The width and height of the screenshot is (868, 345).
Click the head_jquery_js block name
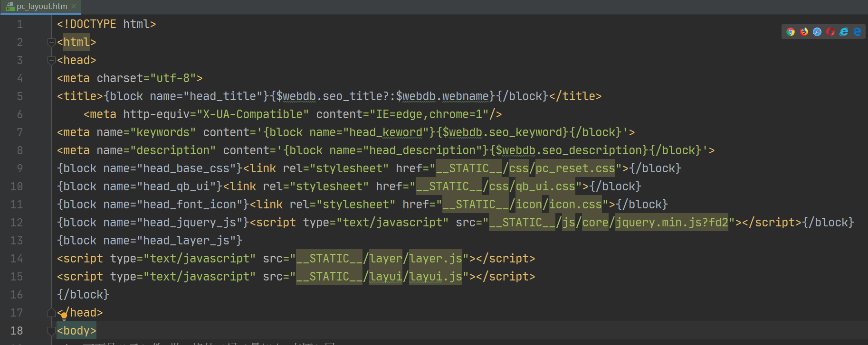point(190,223)
